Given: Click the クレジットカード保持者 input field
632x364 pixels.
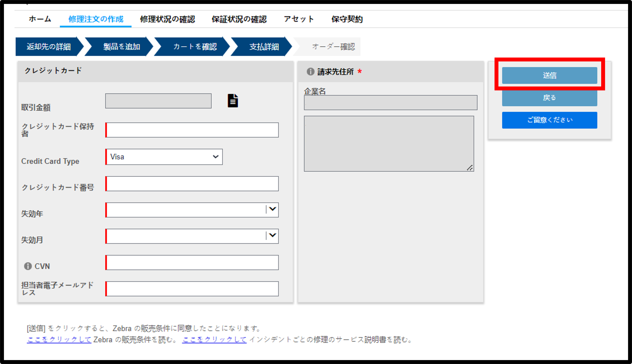Looking at the screenshot, I should click(192, 130).
